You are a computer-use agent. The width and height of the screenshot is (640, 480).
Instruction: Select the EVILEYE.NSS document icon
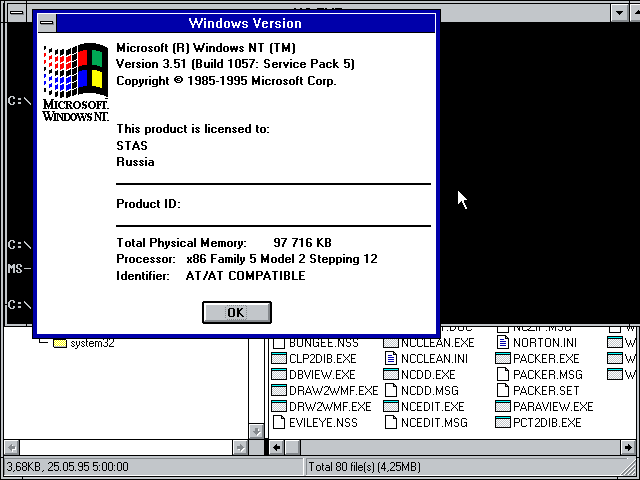click(x=278, y=423)
